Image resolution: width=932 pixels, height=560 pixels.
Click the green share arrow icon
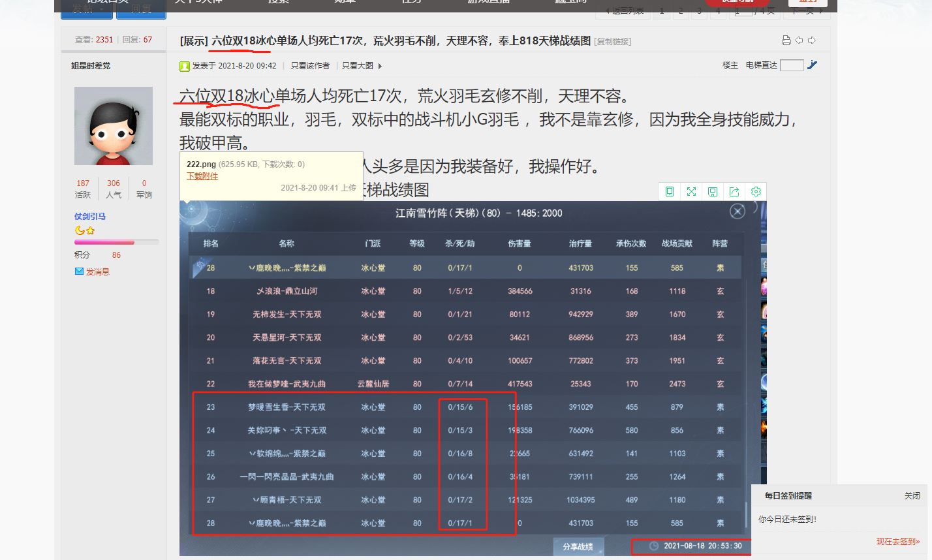point(734,191)
